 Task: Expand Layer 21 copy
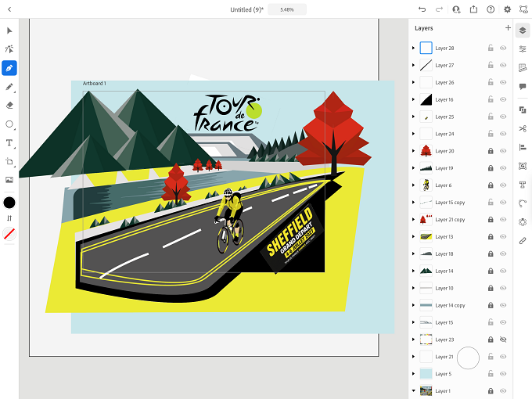413,220
